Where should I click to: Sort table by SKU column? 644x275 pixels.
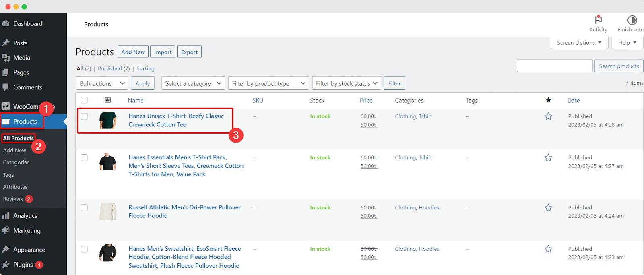click(x=258, y=100)
